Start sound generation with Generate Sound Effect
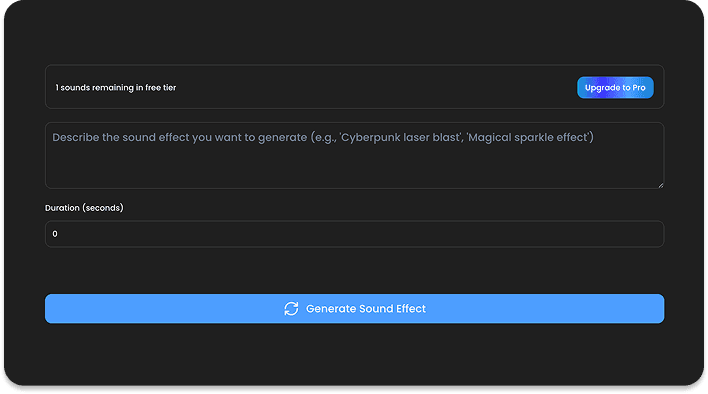The width and height of the screenshot is (708, 394). click(354, 309)
